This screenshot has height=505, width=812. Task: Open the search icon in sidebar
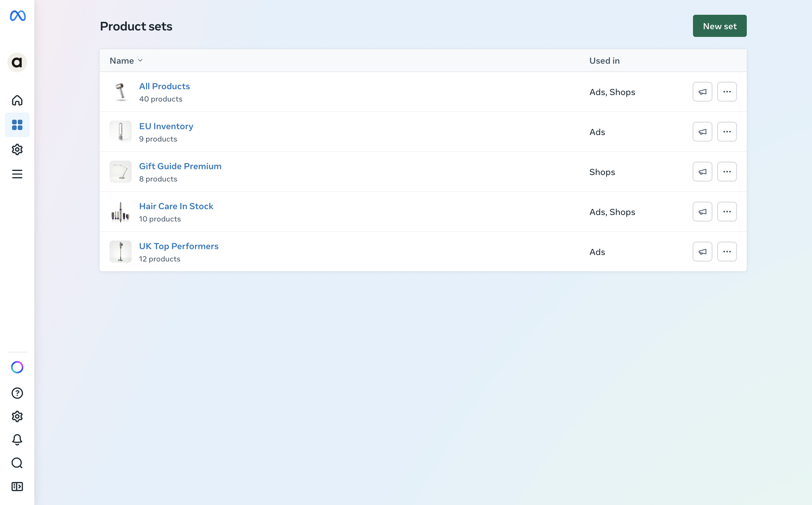17,463
